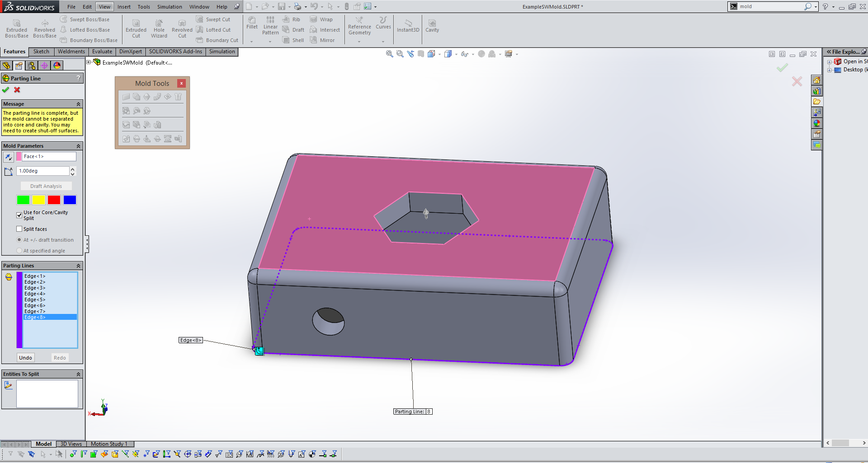
Task: Click the Undo button
Action: 25,358
